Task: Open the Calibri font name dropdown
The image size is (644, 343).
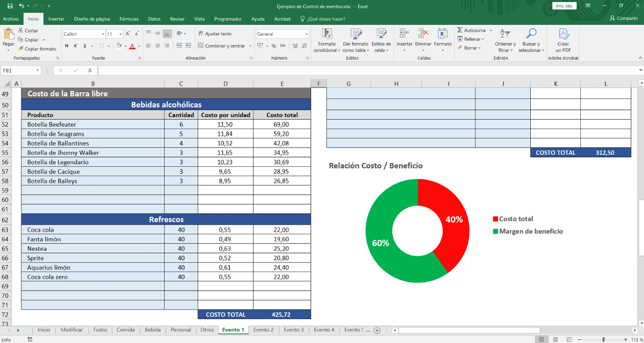Action: [x=103, y=34]
